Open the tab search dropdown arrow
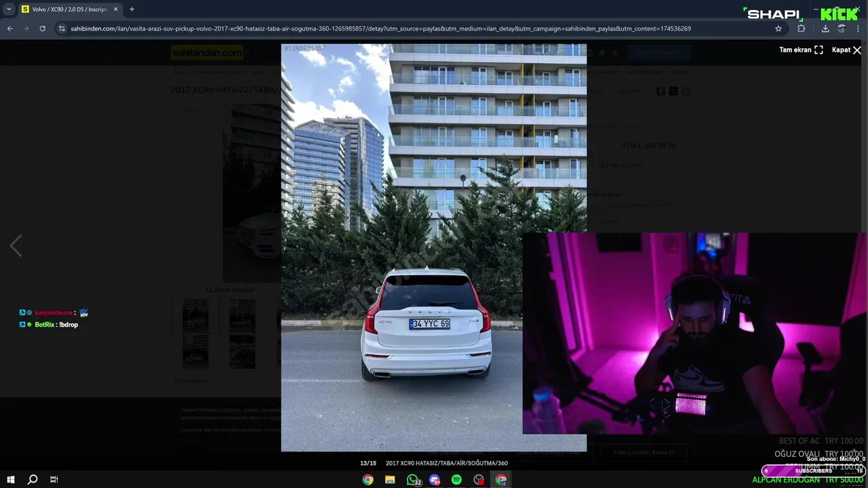This screenshot has width=868, height=488. coord(9,9)
